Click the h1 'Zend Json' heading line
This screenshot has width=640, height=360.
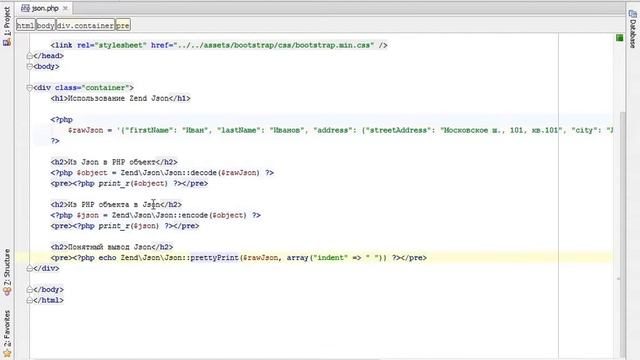click(x=120, y=98)
